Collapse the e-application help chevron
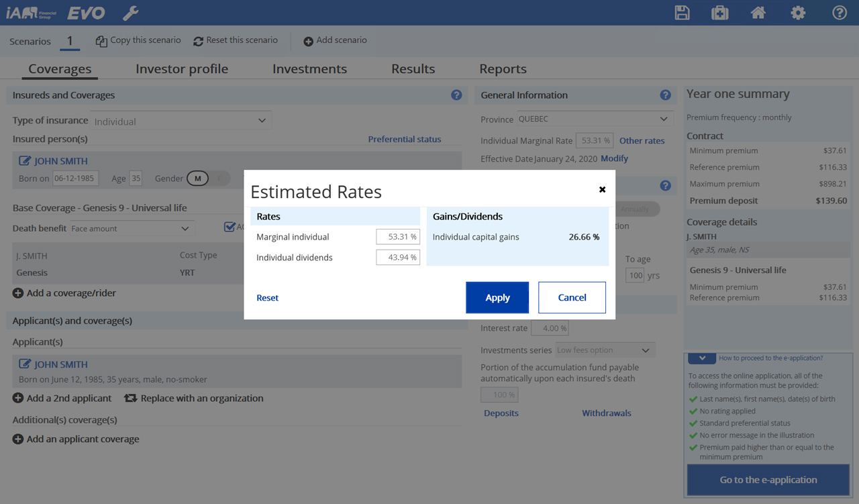The width and height of the screenshot is (859, 504). tap(701, 358)
